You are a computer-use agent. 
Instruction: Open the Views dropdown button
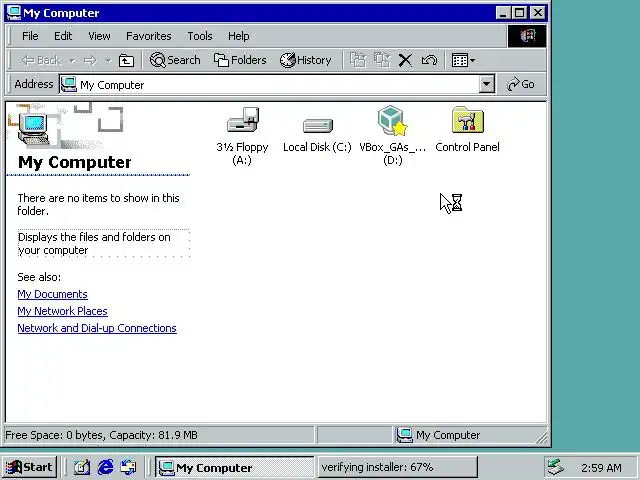pyautogui.click(x=463, y=60)
